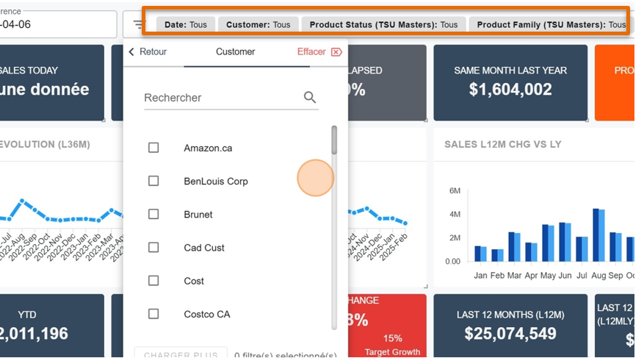Expand the Product Status (TSU Masters) filter

pos(383,25)
